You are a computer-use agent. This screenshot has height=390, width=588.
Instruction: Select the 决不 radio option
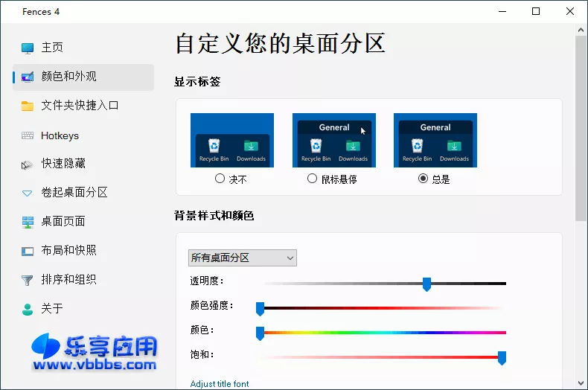click(220, 179)
